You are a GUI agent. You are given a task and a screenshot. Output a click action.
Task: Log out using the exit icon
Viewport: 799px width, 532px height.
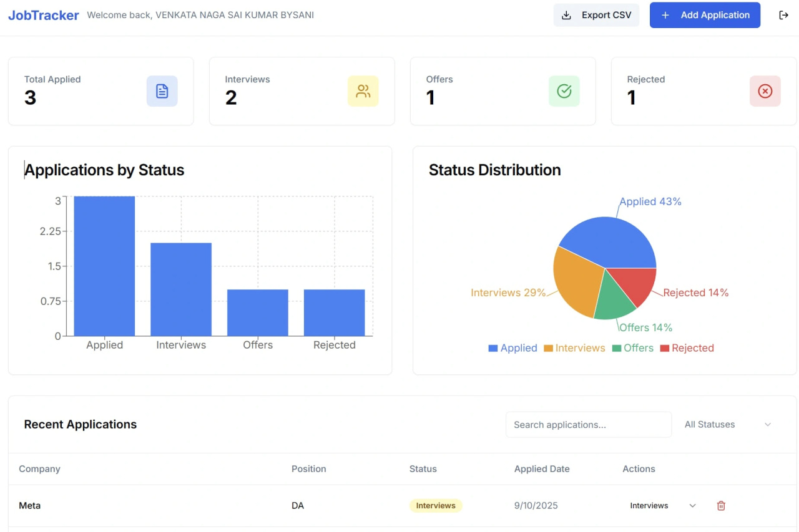coord(784,14)
